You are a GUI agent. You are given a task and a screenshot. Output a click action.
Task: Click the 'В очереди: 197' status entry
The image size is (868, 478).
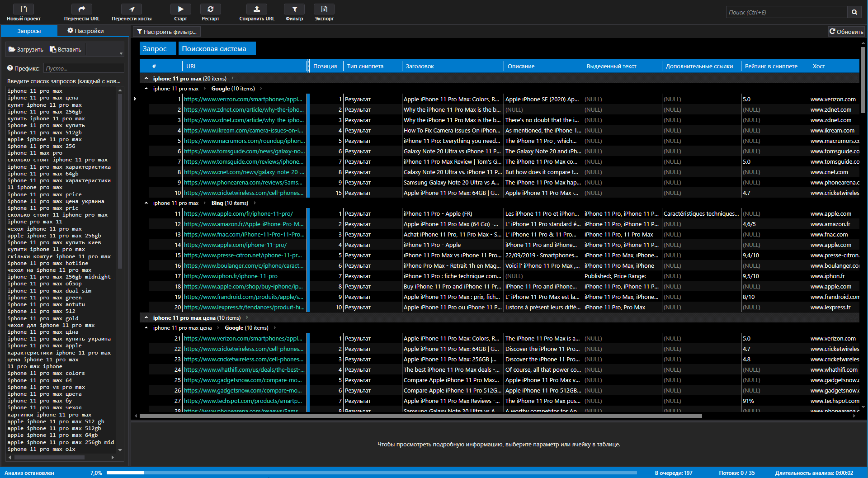673,473
